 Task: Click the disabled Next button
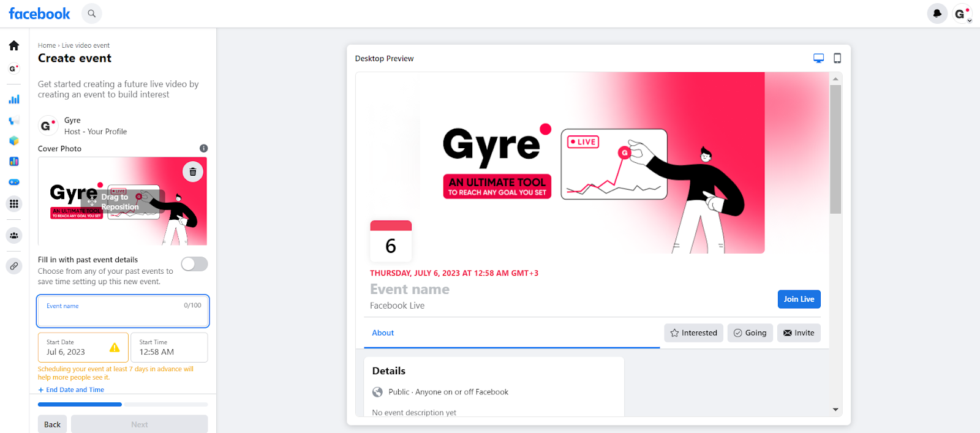tap(139, 424)
